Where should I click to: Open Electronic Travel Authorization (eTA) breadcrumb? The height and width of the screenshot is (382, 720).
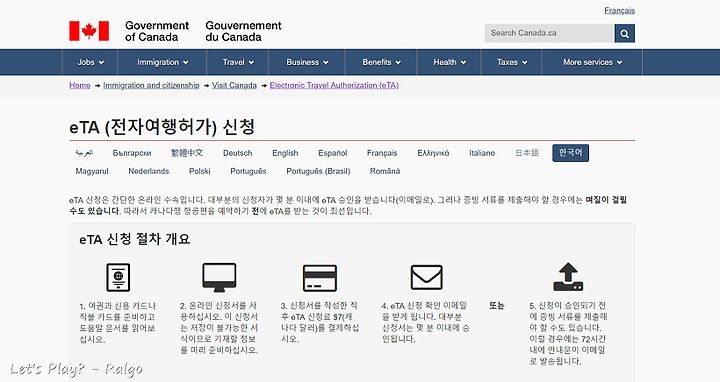[334, 85]
